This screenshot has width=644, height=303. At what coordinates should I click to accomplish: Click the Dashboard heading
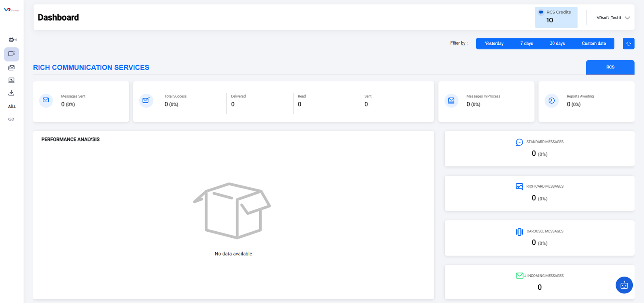[x=58, y=17]
